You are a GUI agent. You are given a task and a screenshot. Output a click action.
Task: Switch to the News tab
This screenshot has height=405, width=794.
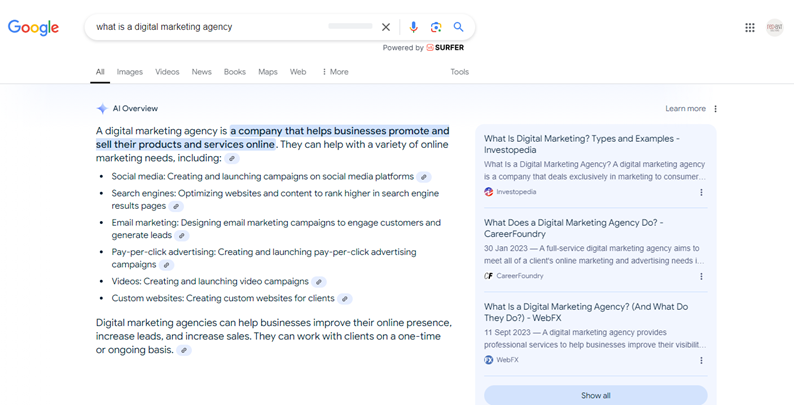tap(202, 72)
